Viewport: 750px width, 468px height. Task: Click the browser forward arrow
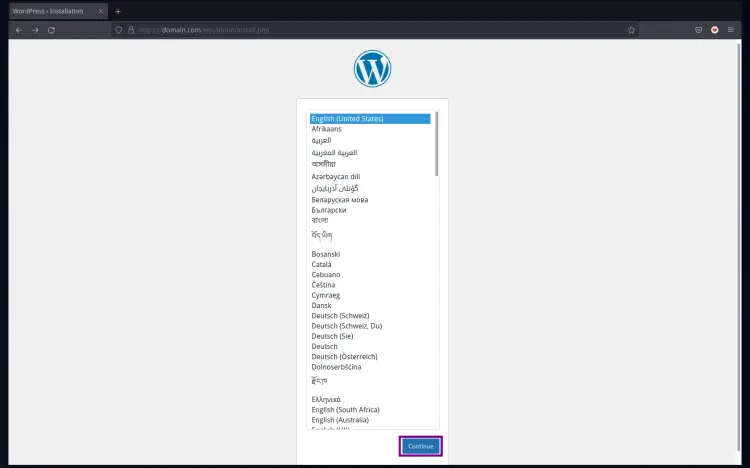(35, 30)
